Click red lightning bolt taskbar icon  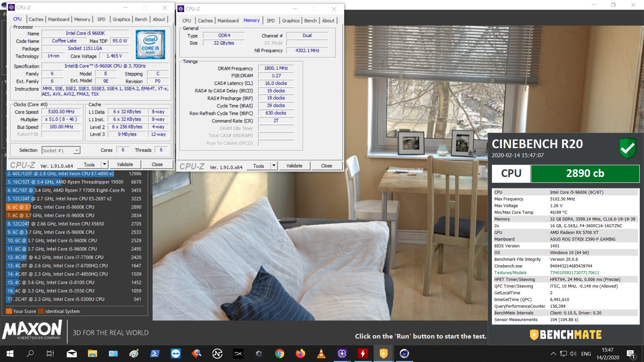pyautogui.click(x=363, y=354)
